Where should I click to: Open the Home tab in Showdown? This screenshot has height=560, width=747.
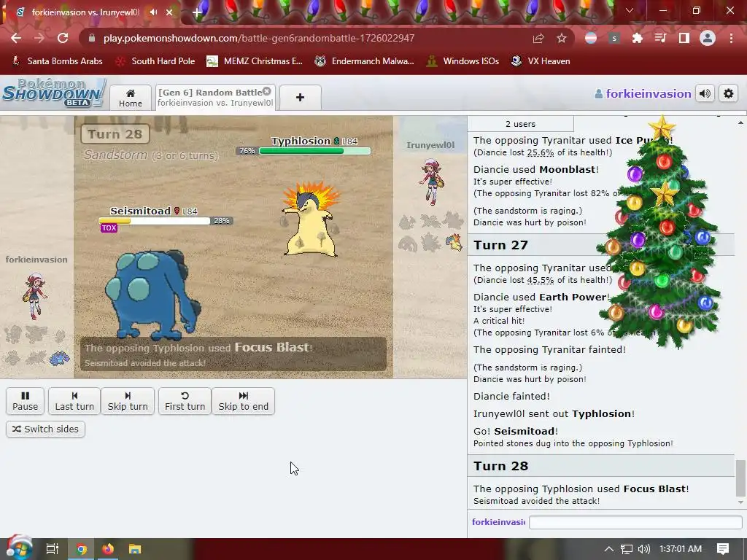[131, 98]
